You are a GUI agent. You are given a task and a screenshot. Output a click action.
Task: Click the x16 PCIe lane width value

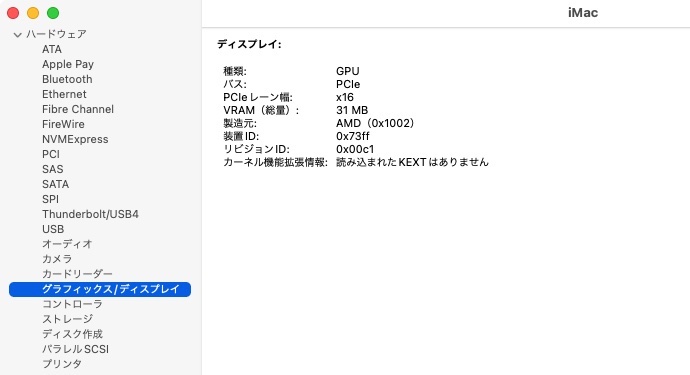coord(345,97)
